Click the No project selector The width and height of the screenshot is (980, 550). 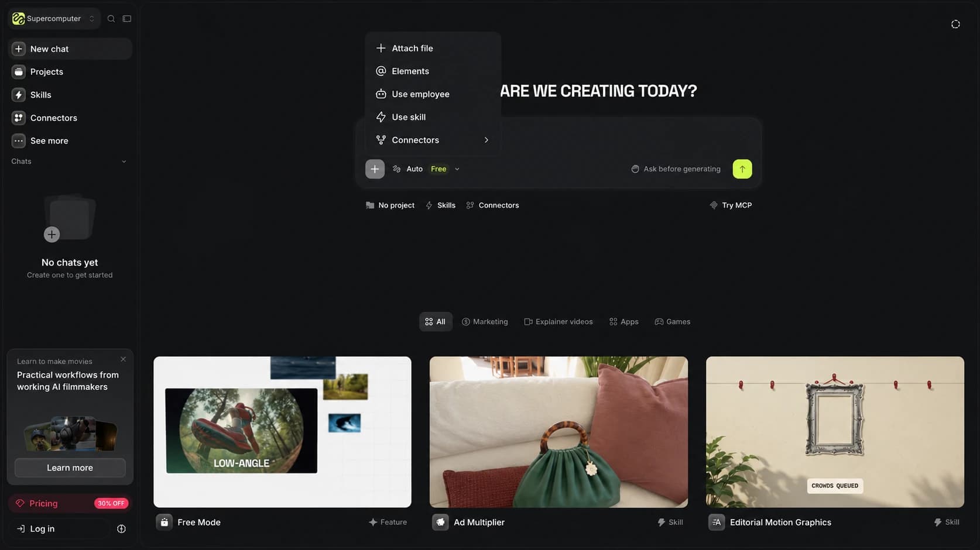(x=390, y=205)
